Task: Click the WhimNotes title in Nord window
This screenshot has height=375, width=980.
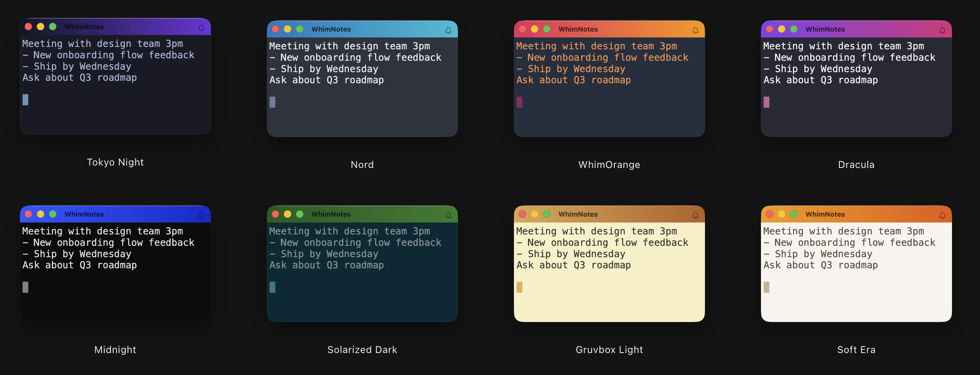Action: pos(331,29)
